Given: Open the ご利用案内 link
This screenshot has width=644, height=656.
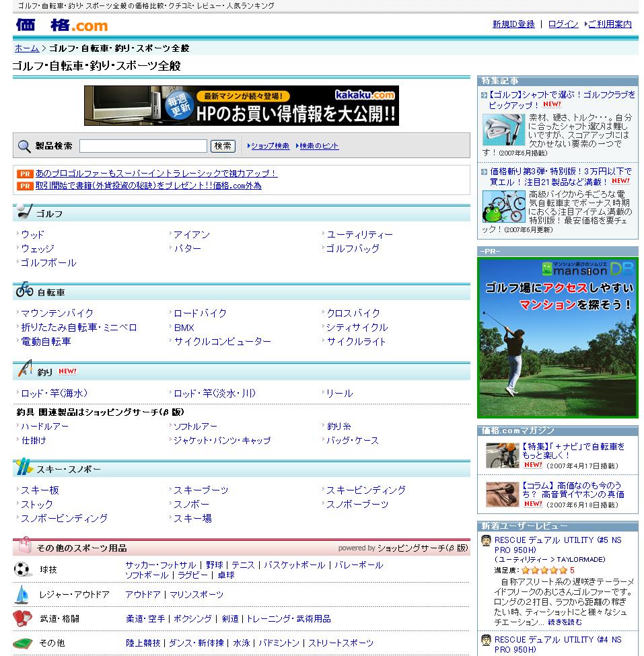Looking at the screenshot, I should [610, 24].
